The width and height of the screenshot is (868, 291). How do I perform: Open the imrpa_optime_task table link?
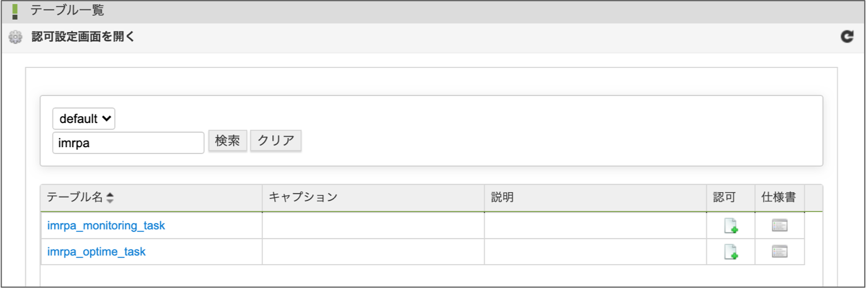[x=96, y=252]
